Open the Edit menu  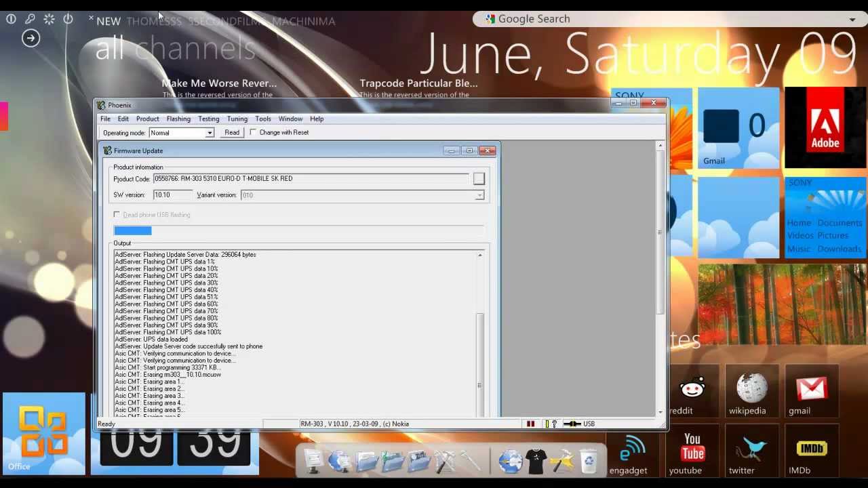[x=123, y=119]
